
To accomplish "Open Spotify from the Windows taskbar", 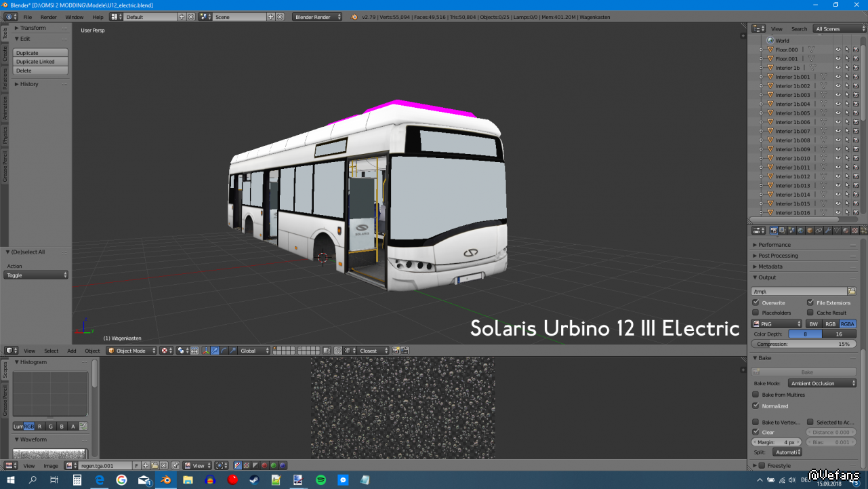I will pyautogui.click(x=321, y=480).
